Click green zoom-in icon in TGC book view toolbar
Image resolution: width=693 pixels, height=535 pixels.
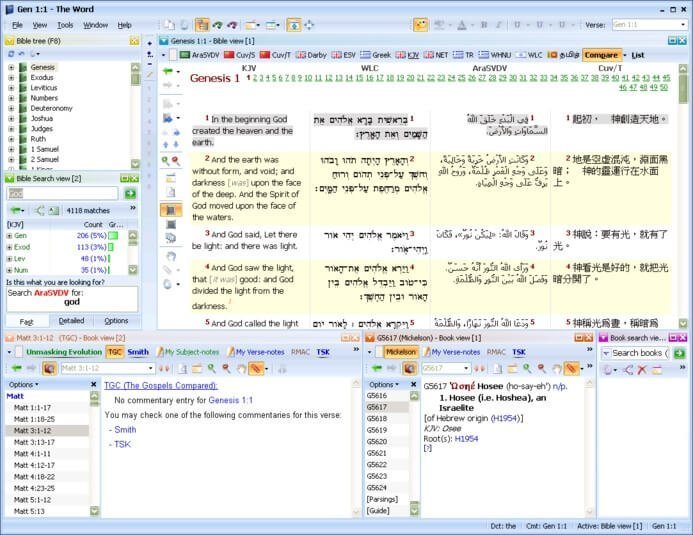(212, 368)
